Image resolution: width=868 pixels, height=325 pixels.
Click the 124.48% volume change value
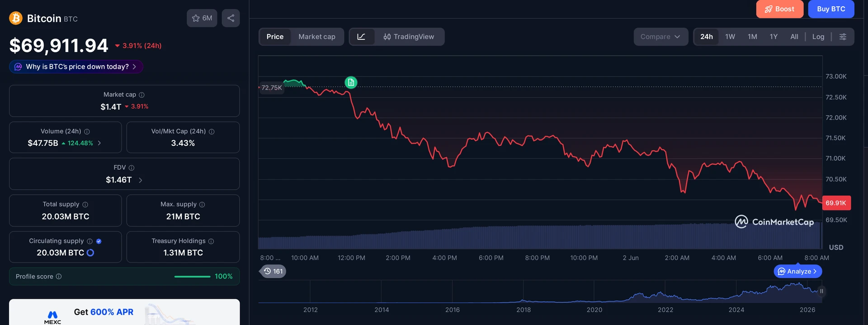pyautogui.click(x=80, y=143)
